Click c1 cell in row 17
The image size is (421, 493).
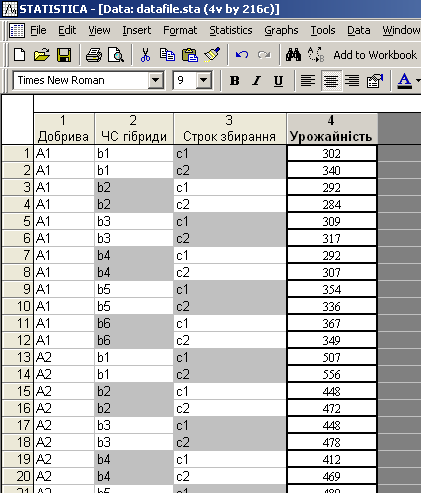click(x=230, y=425)
